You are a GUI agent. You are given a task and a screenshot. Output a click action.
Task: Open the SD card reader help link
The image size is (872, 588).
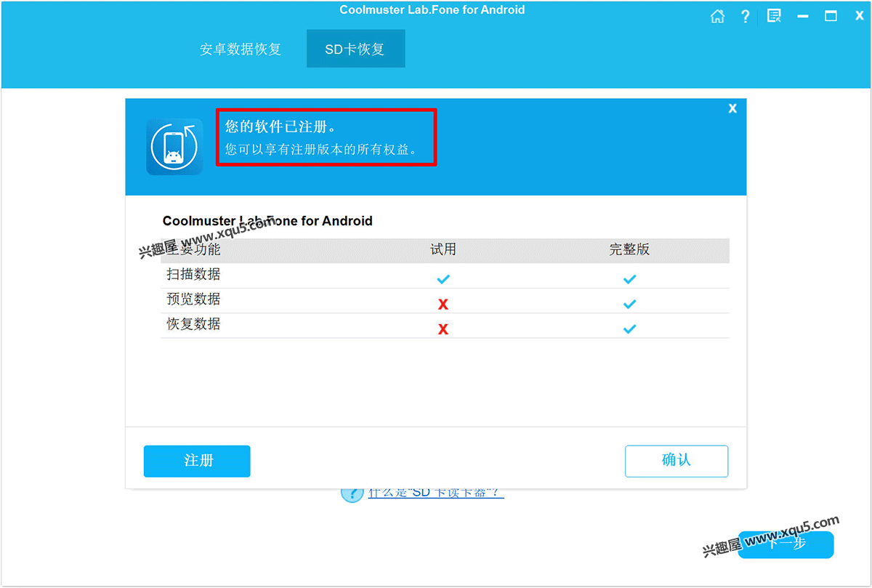coord(436,492)
